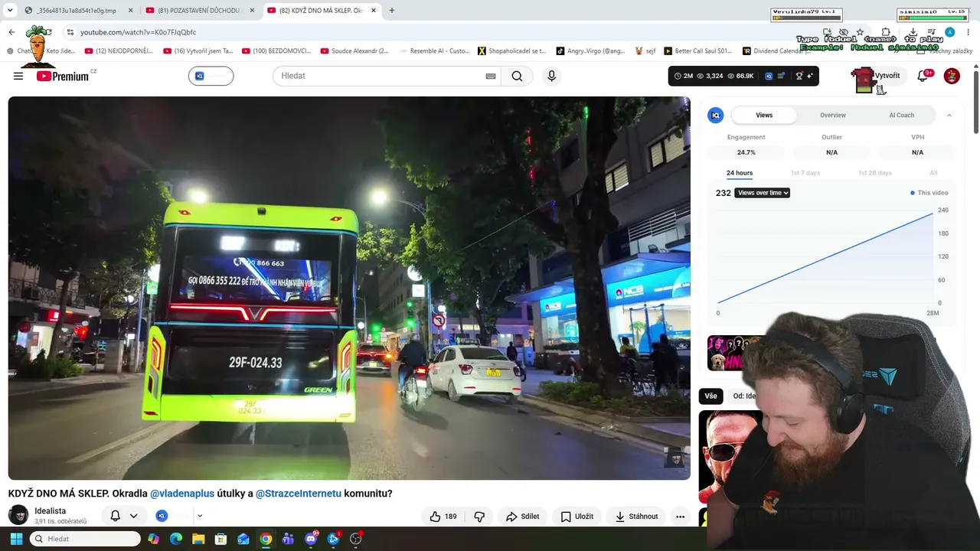Dislike the video with thumbs down
This screenshot has width=980, height=551.
click(x=479, y=517)
